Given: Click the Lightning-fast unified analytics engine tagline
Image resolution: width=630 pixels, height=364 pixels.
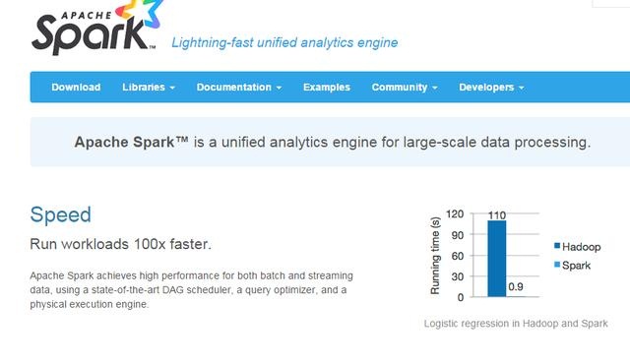Looking at the screenshot, I should tap(284, 42).
